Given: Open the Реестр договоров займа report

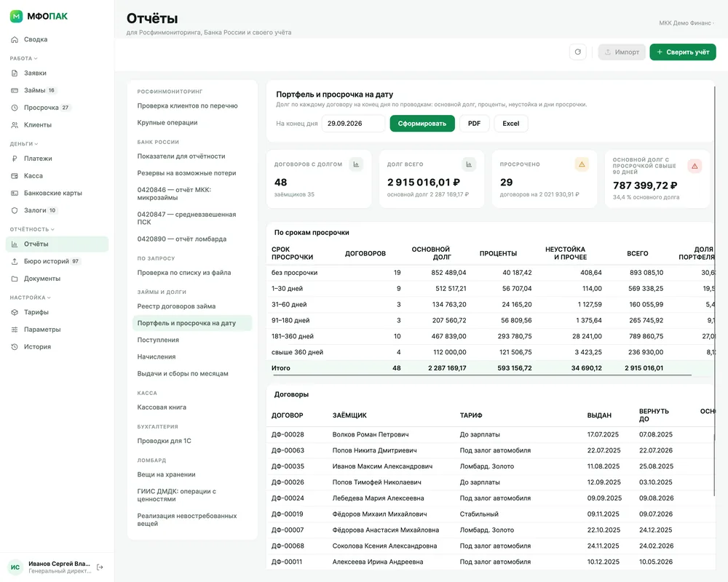Looking at the screenshot, I should pos(176,306).
